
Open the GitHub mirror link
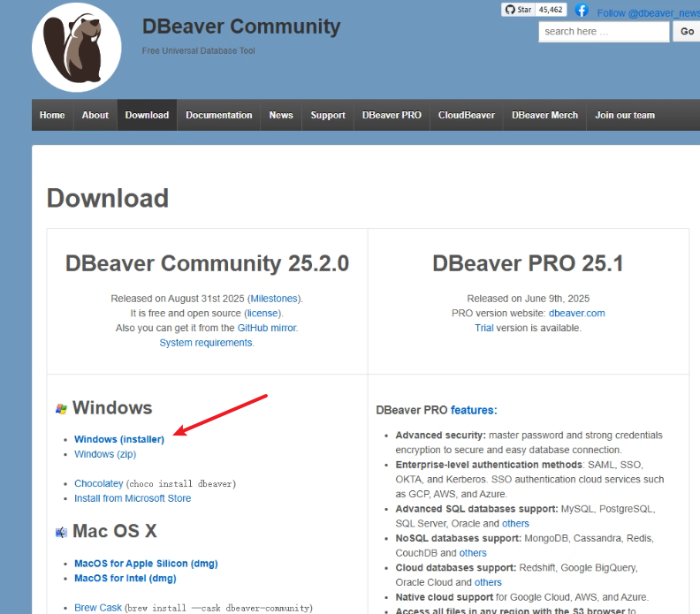click(267, 328)
